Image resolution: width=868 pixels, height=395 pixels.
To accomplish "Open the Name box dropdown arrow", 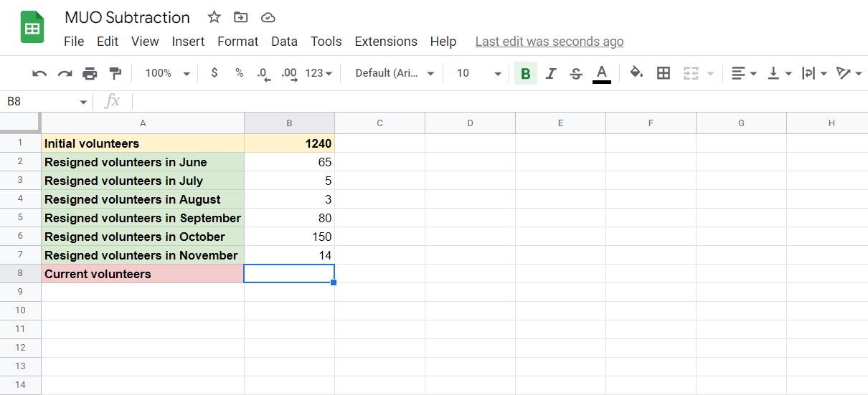I will [x=84, y=103].
